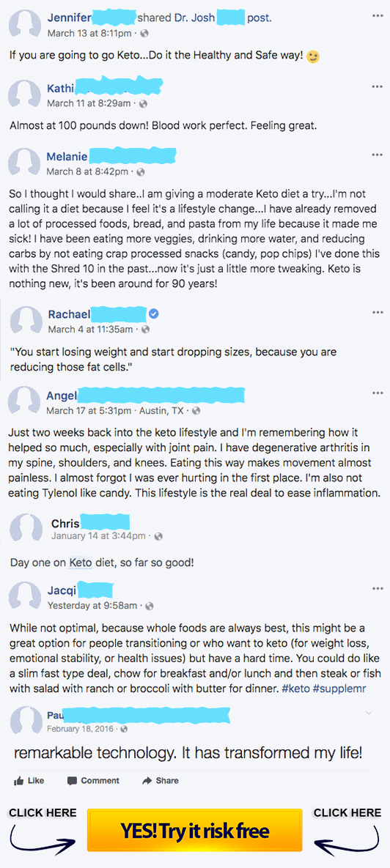Viewport: 390px width, 868px height.
Task: Expand the options menu on Melanie's post
Action: tap(378, 155)
